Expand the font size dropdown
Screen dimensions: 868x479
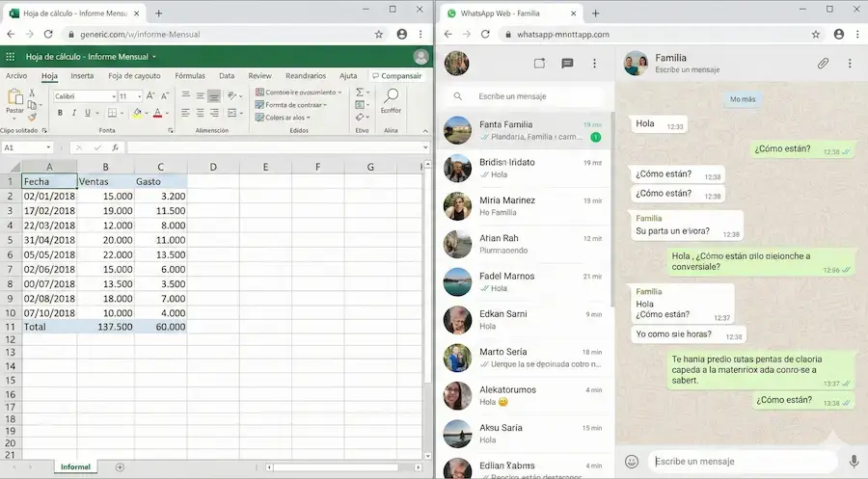138,96
